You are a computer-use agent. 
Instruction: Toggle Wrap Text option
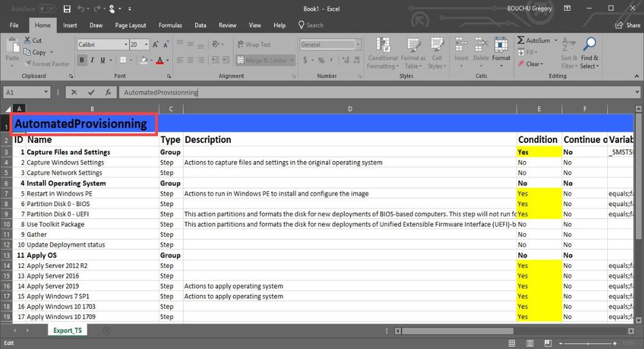tap(254, 44)
